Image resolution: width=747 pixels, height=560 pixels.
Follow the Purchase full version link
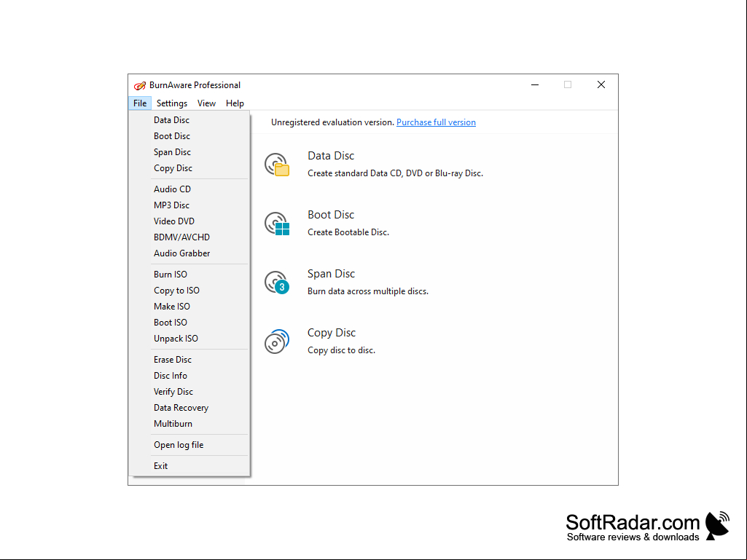click(x=436, y=122)
